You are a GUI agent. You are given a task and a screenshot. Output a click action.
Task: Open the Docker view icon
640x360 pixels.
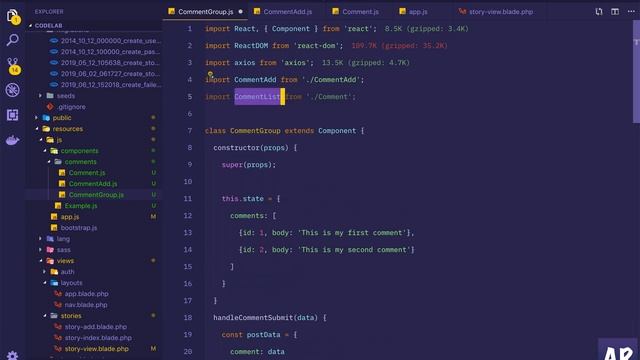tap(12, 140)
